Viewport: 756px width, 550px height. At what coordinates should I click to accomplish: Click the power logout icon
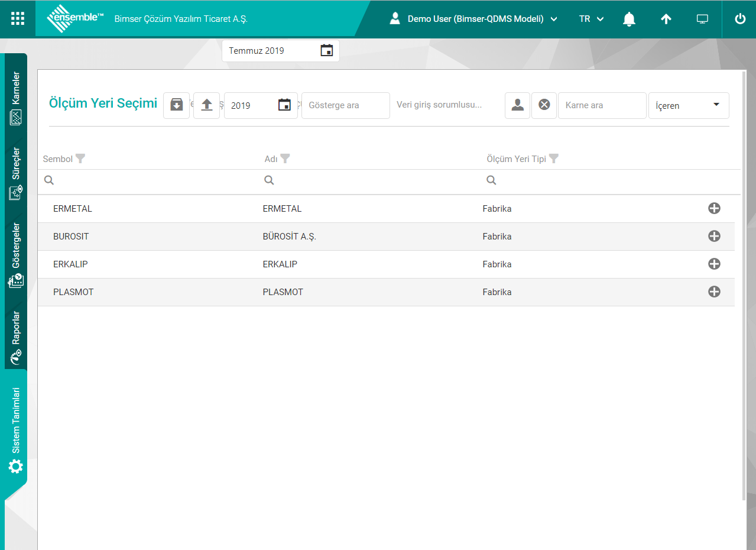pyautogui.click(x=739, y=19)
